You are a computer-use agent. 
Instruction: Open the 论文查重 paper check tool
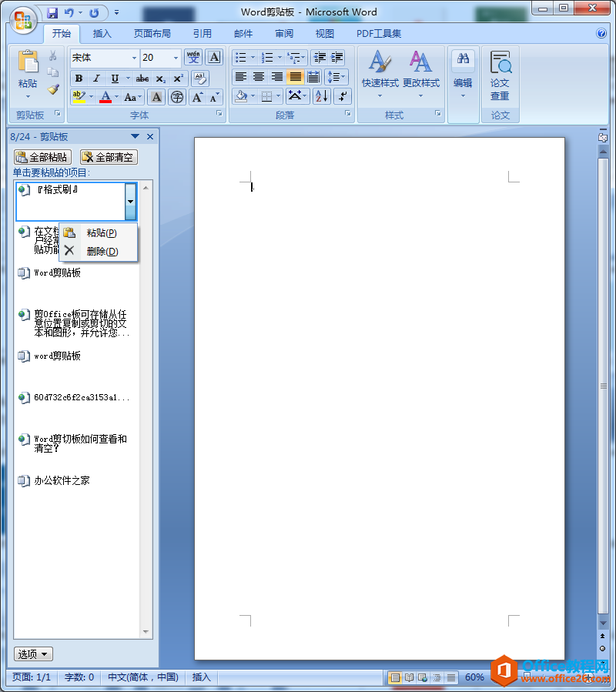point(500,76)
